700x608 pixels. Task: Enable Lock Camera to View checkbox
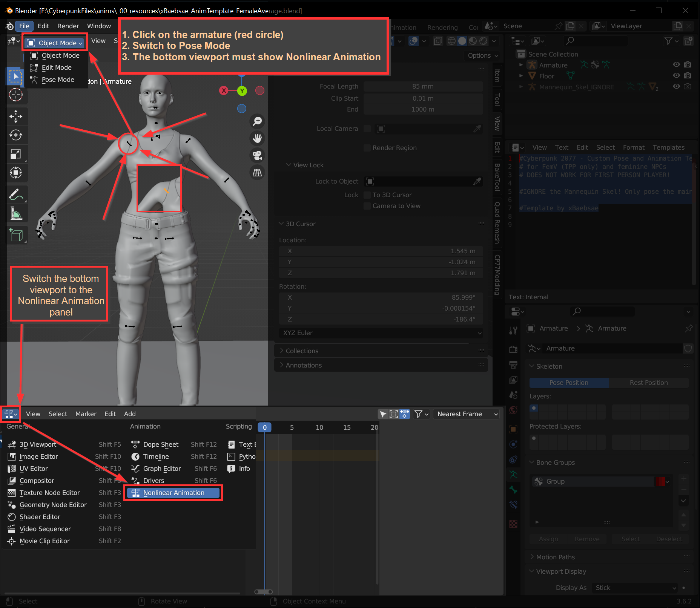click(367, 206)
